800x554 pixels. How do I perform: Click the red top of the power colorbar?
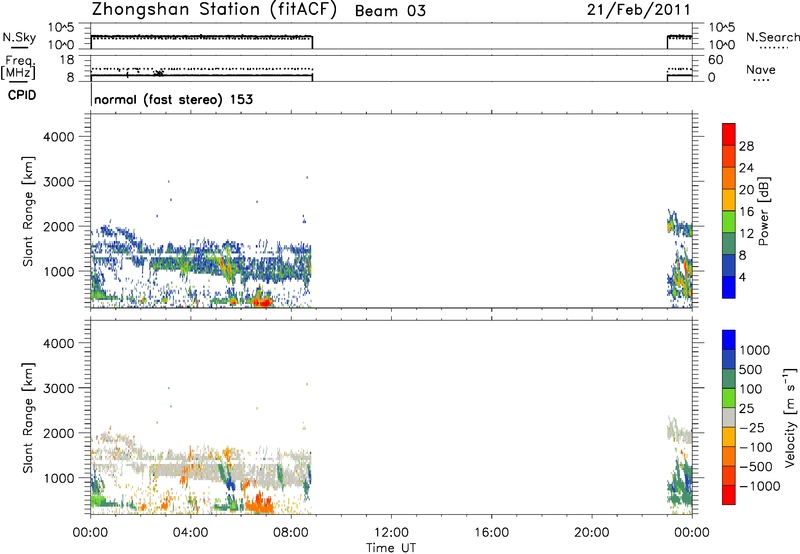pos(729,134)
